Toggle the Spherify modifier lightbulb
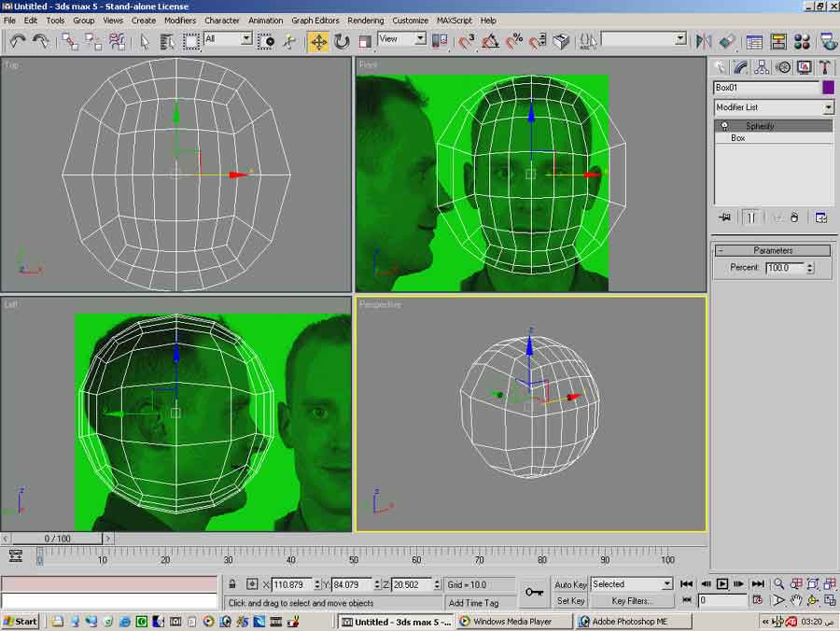 (x=724, y=126)
